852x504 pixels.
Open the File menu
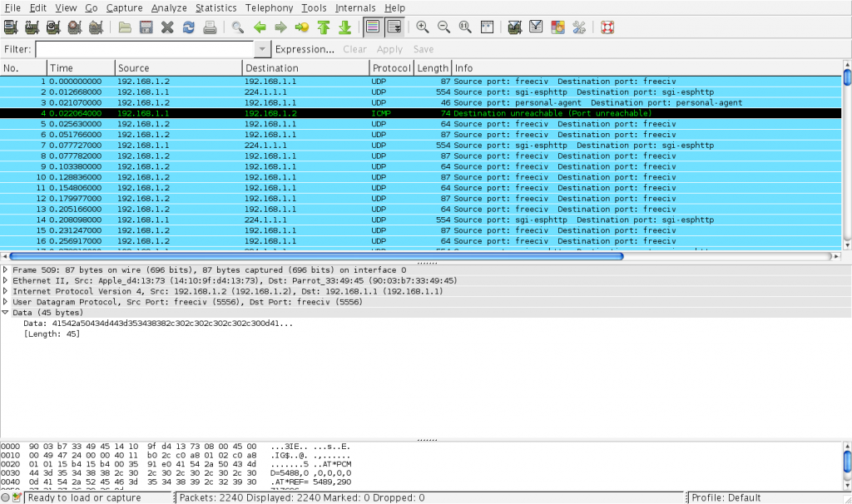coord(12,8)
